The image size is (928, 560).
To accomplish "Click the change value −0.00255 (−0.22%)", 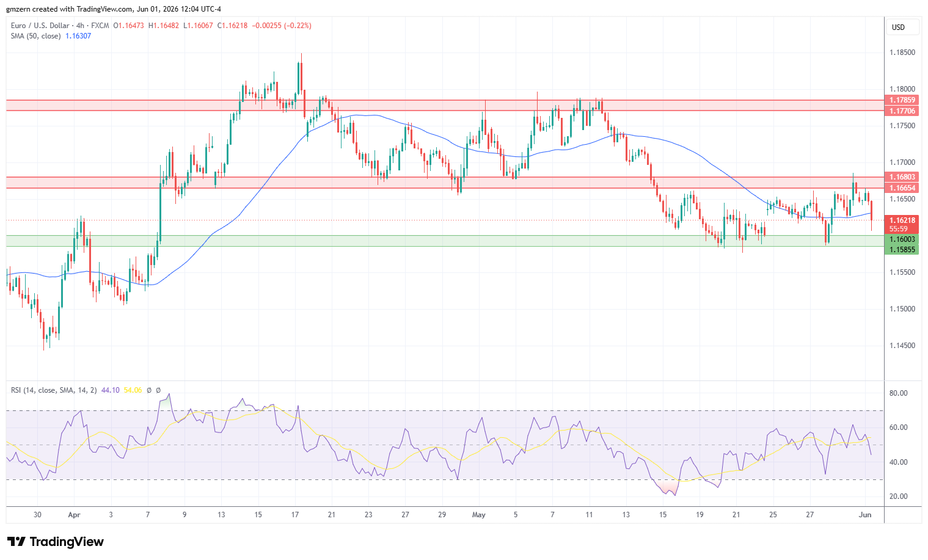I will click(282, 26).
